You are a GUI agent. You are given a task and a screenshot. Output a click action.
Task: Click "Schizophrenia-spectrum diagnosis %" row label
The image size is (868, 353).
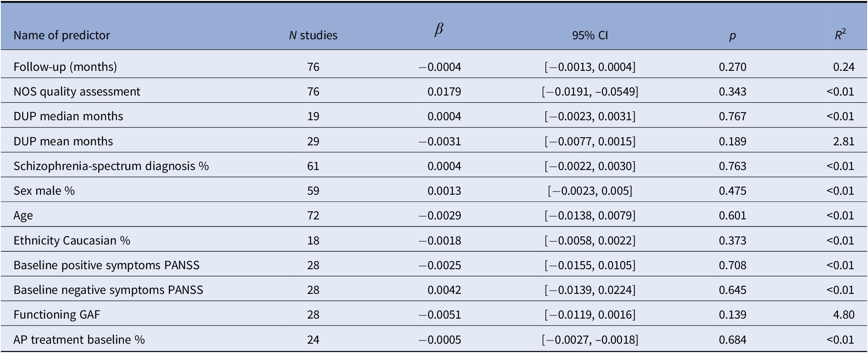tap(111, 166)
